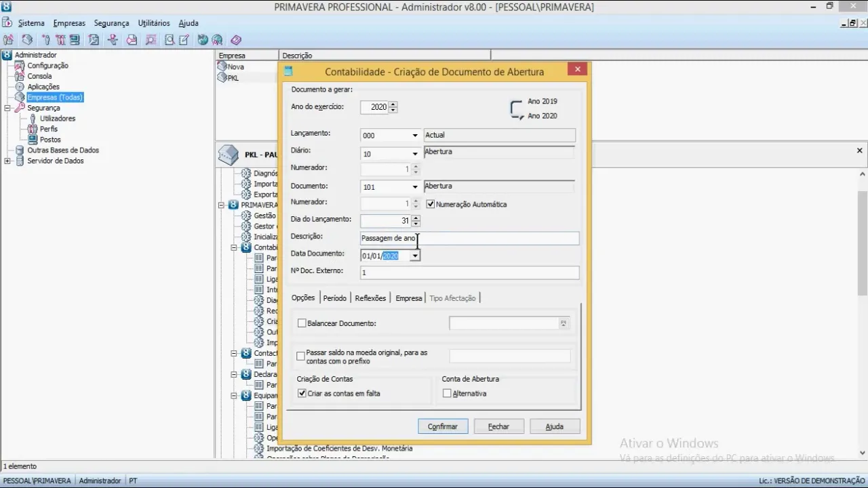This screenshot has height=488, width=868.
Task: Click the purple help book toolbar icon
Action: [236, 40]
